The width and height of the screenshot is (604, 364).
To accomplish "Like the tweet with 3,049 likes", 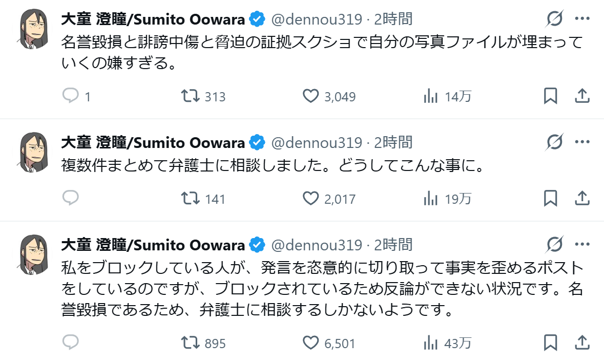I will click(310, 96).
